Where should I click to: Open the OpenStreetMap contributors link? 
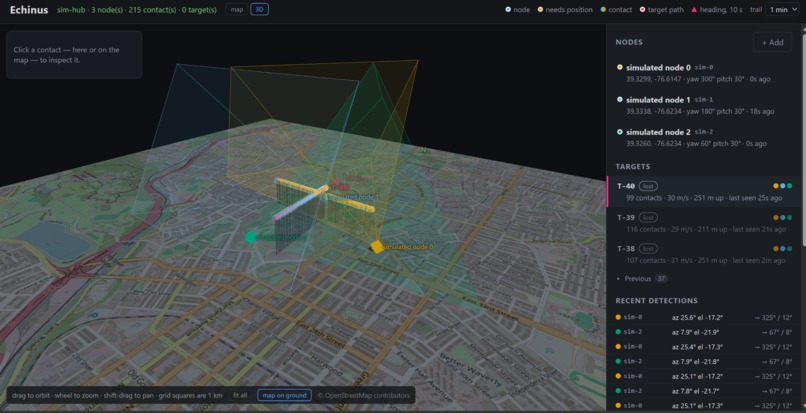pos(363,396)
